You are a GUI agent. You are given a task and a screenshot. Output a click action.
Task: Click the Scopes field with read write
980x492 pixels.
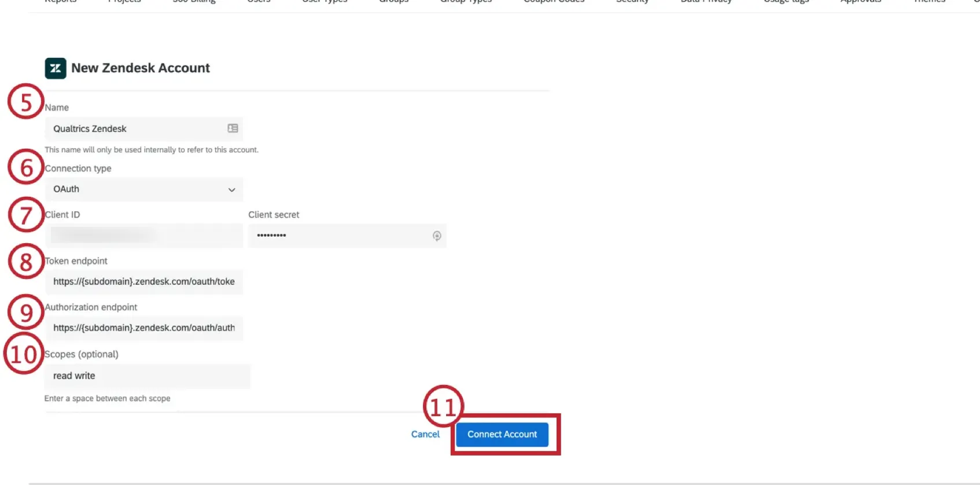pyautogui.click(x=148, y=376)
